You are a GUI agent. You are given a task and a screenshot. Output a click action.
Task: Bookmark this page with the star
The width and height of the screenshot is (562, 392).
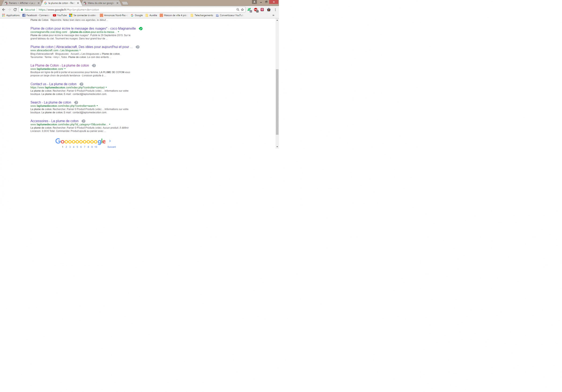tap(242, 10)
